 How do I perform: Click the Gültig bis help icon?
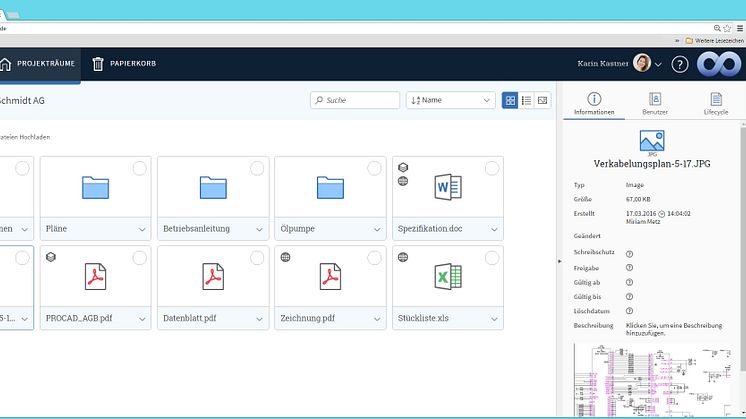pos(629,297)
